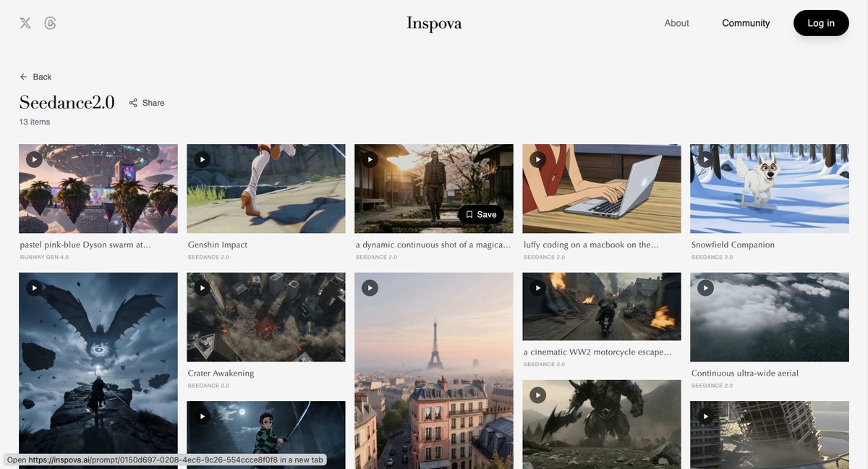Go Back using the arrow link
The height and width of the screenshot is (469, 868).
(x=35, y=77)
